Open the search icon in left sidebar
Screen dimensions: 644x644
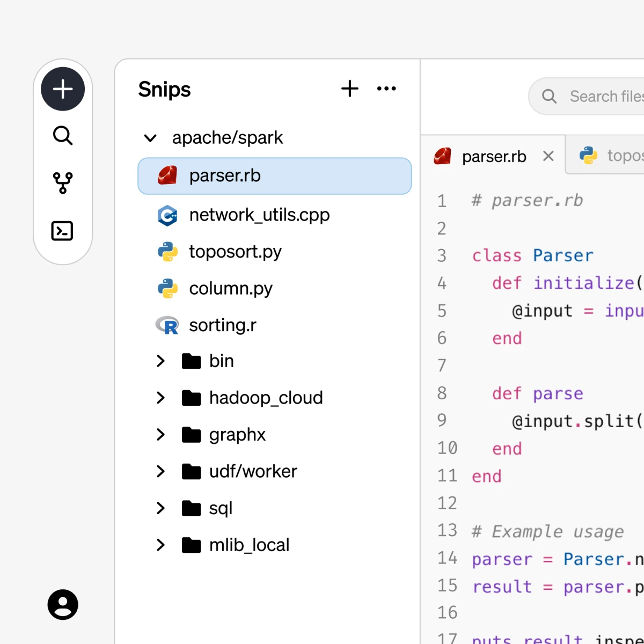point(63,136)
